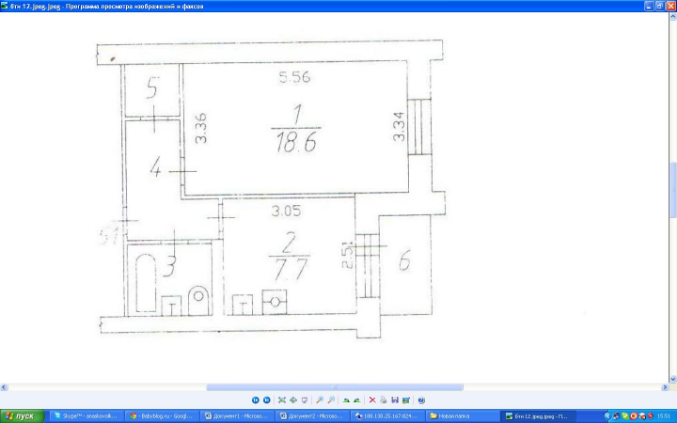Start the slide show

pyautogui.click(x=304, y=398)
